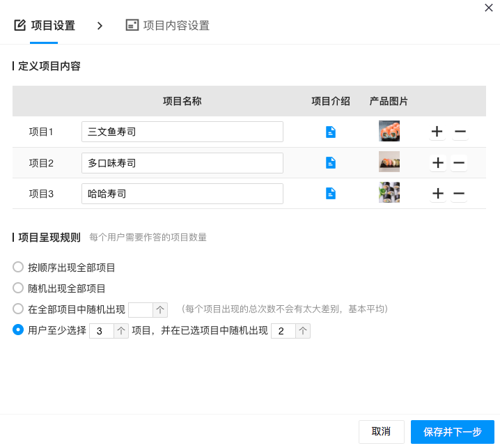This screenshot has height=448, width=500.
Task: Click the hint text 每个用户需要作答的项目数量
Action: [x=148, y=238]
